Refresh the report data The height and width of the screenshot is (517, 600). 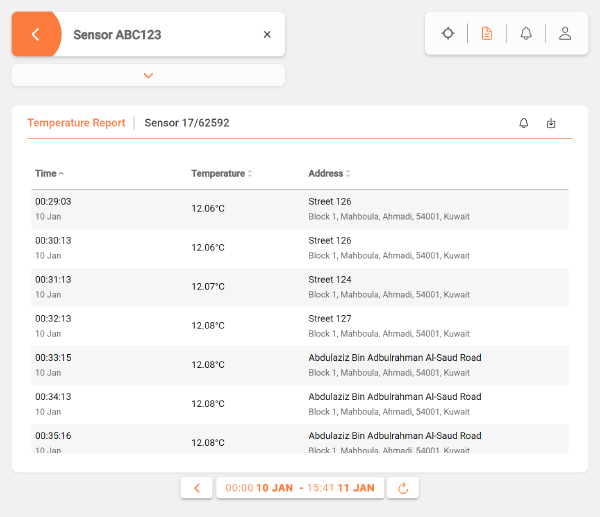403,488
